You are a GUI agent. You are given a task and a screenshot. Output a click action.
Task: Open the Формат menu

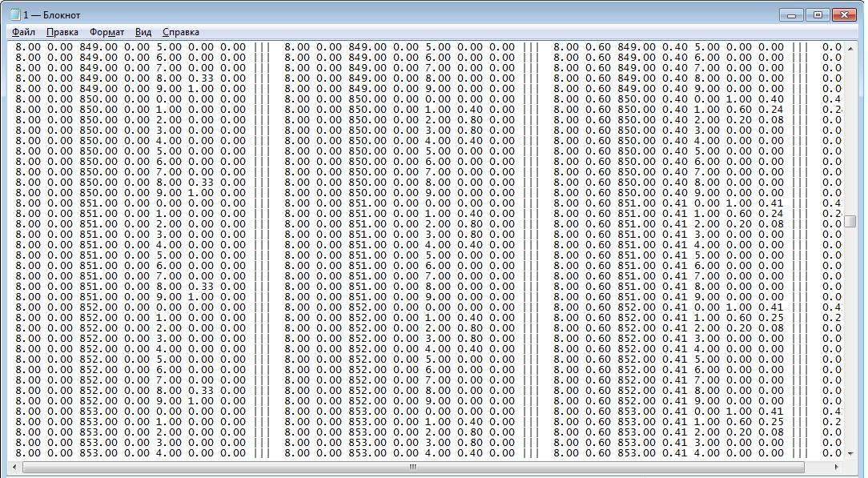click(x=106, y=32)
